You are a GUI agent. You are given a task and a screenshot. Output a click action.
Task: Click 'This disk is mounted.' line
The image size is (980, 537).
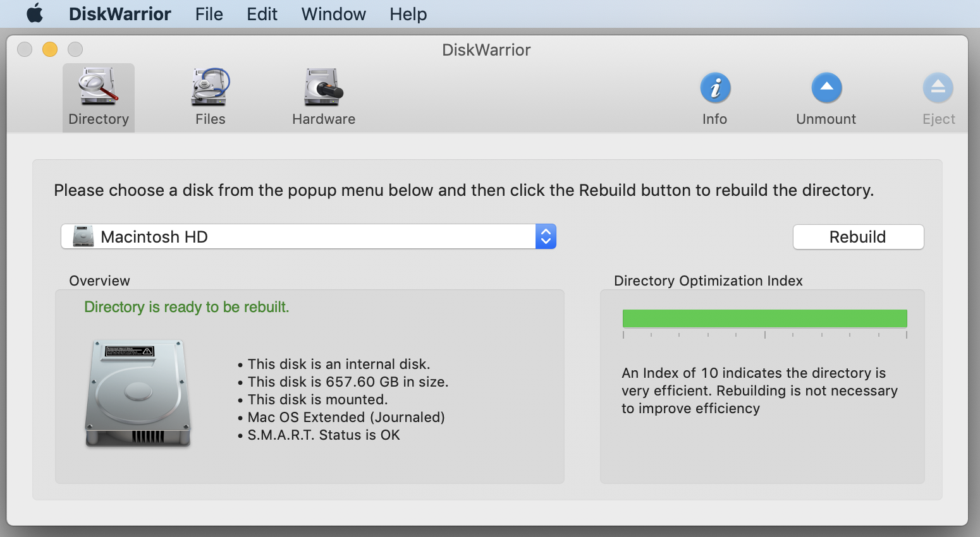[x=317, y=399]
